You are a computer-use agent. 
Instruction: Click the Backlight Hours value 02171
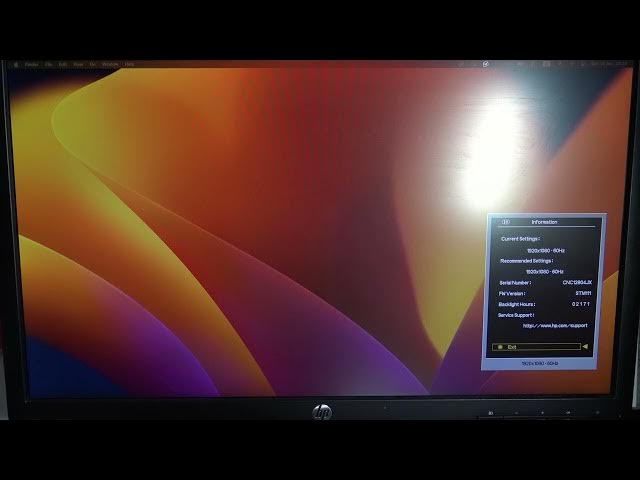[581, 304]
